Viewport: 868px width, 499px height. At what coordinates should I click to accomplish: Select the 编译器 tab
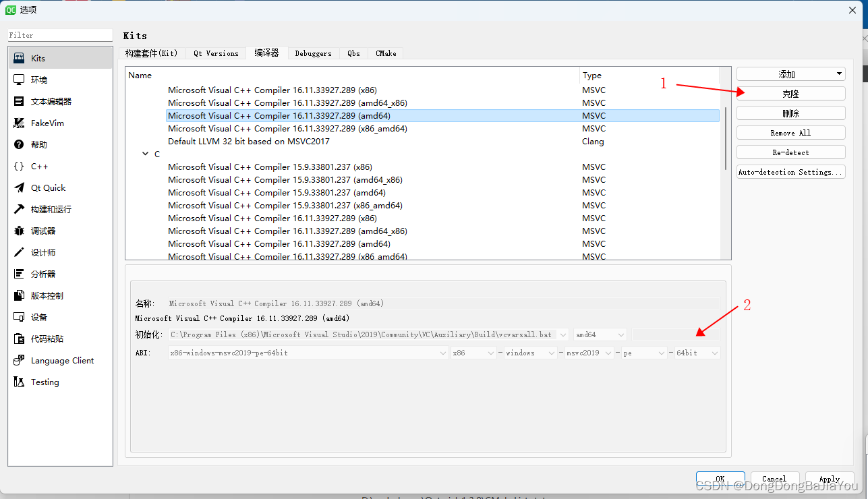[x=266, y=53]
